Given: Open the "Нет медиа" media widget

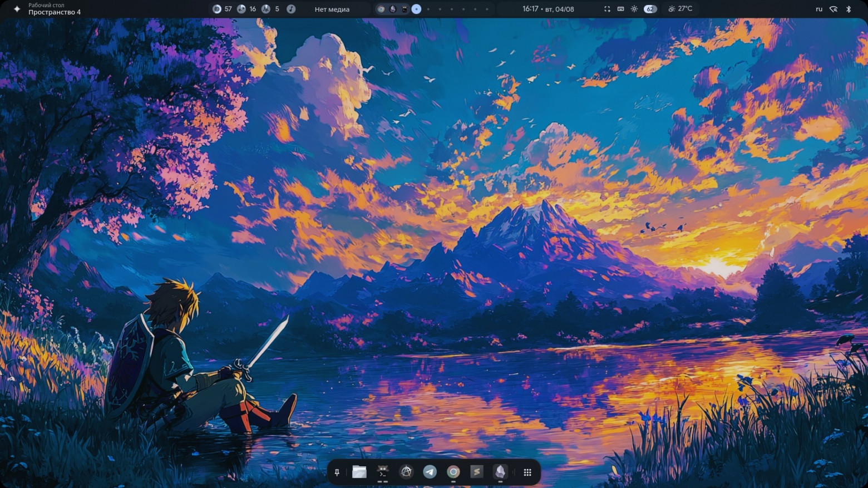Looking at the screenshot, I should click(332, 9).
